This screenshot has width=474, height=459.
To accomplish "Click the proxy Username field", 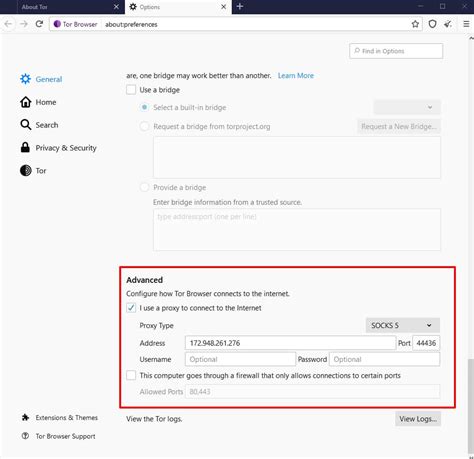I will (x=240, y=359).
